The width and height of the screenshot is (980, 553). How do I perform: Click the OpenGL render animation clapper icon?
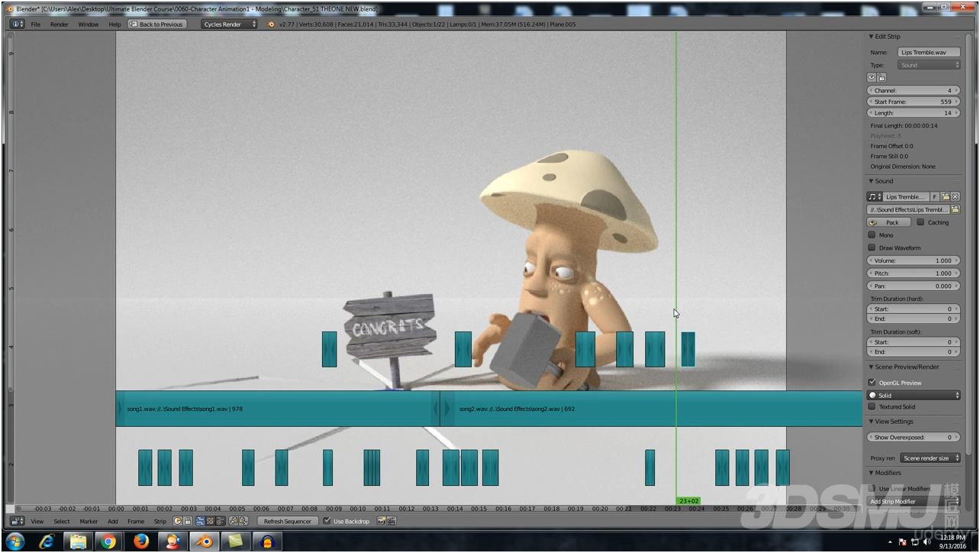[x=391, y=521]
